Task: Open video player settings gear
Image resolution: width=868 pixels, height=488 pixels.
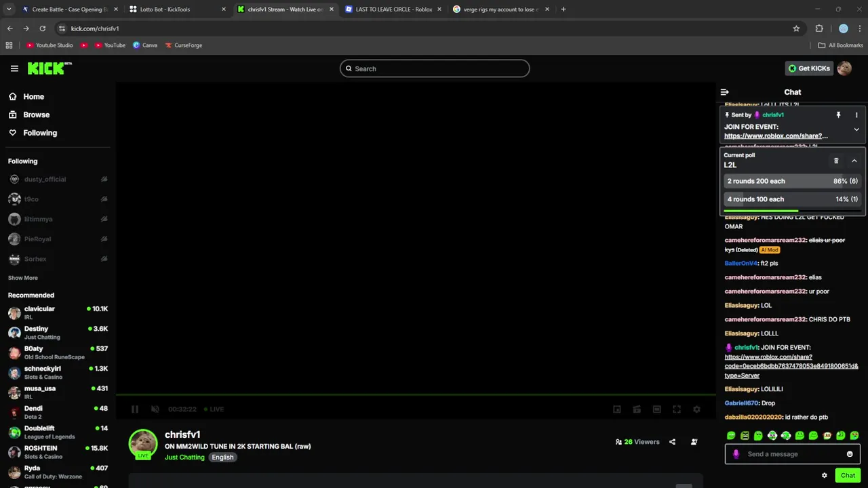Action: point(696,409)
